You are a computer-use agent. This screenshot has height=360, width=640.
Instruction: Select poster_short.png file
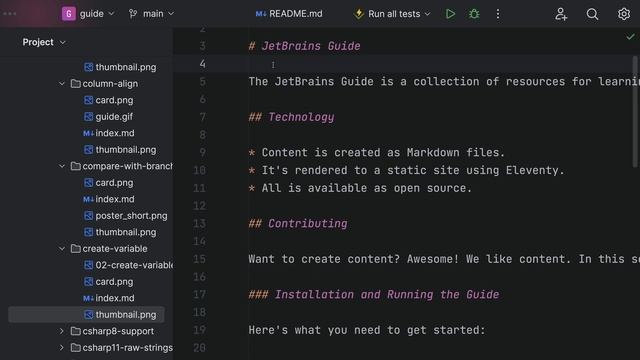click(x=131, y=216)
